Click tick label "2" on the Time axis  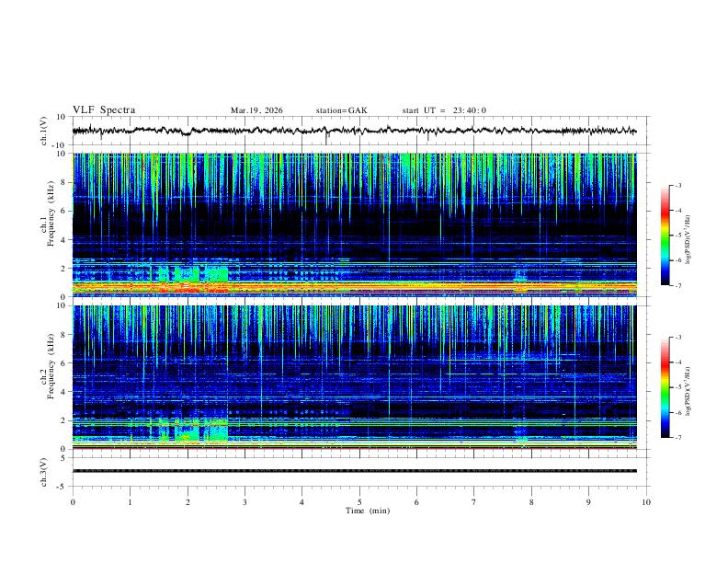pyautogui.click(x=188, y=502)
